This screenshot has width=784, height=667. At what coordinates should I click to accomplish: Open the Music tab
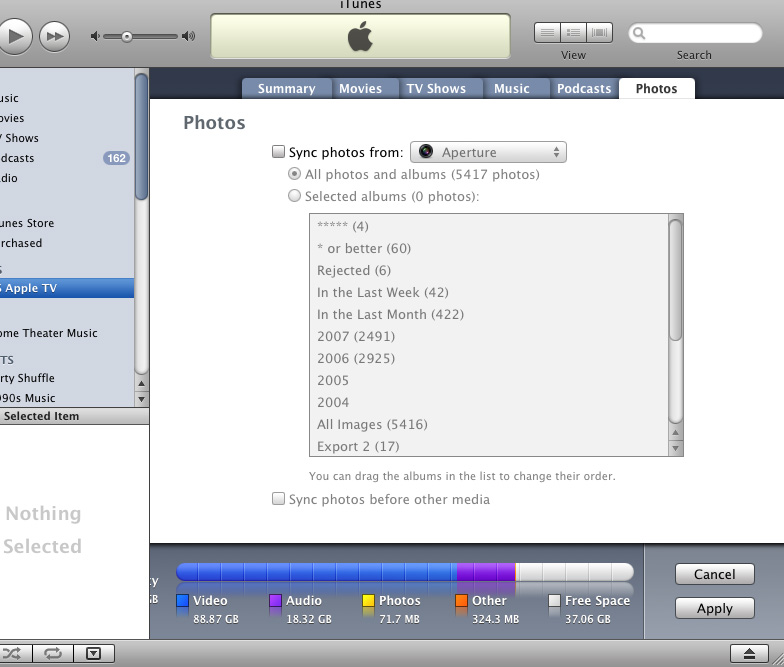512,88
